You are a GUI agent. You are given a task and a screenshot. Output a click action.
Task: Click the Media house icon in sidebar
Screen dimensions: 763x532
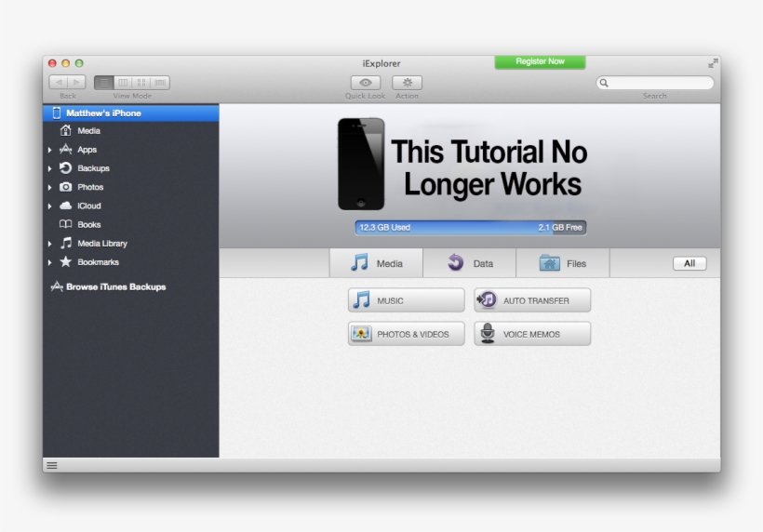point(65,130)
